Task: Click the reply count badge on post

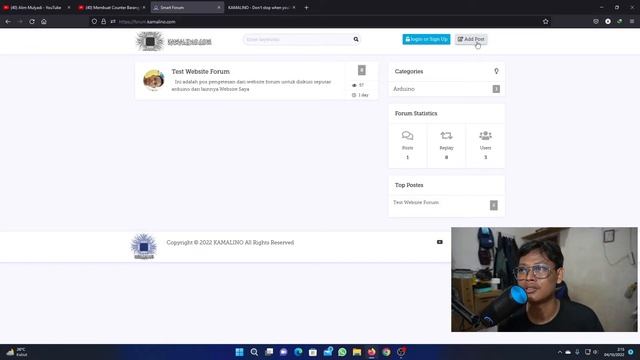Action: point(362,70)
